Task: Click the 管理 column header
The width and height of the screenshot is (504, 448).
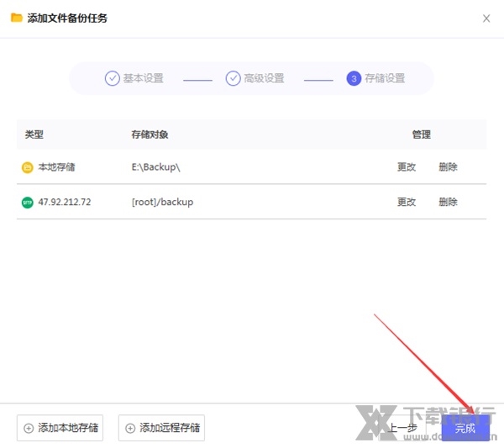Action: [422, 134]
